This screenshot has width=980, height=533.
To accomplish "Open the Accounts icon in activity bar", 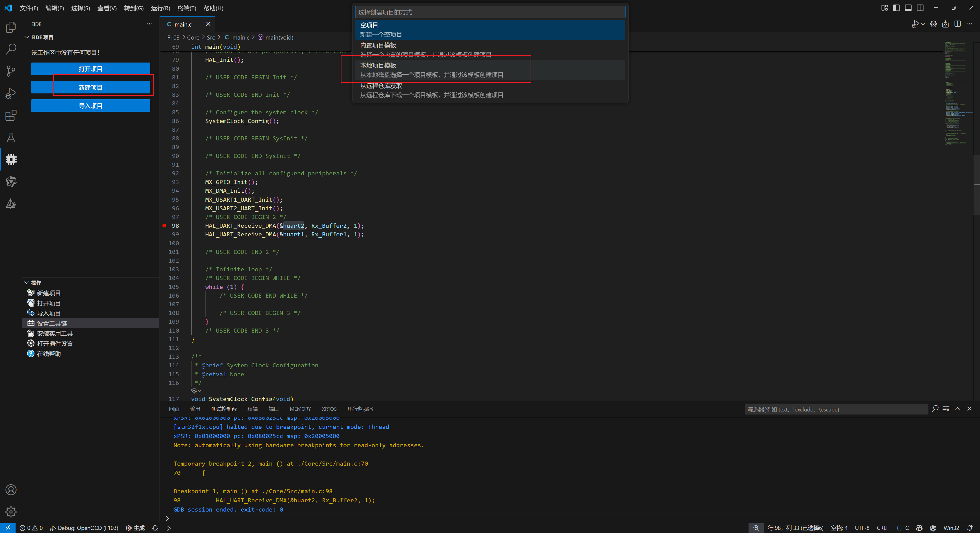I will point(11,490).
